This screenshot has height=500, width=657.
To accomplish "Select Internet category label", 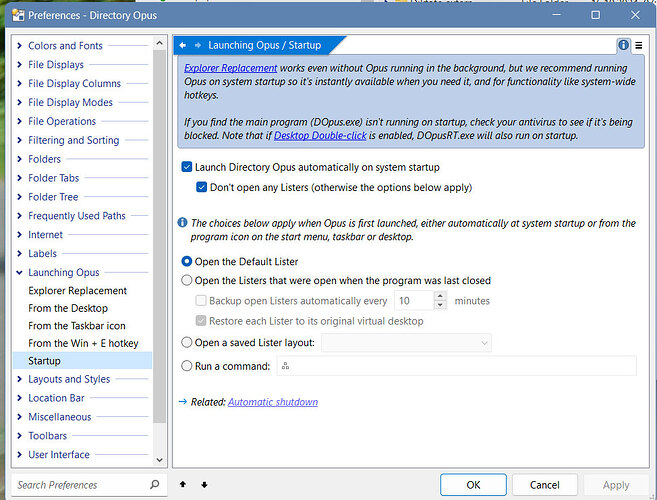I will tap(45, 234).
